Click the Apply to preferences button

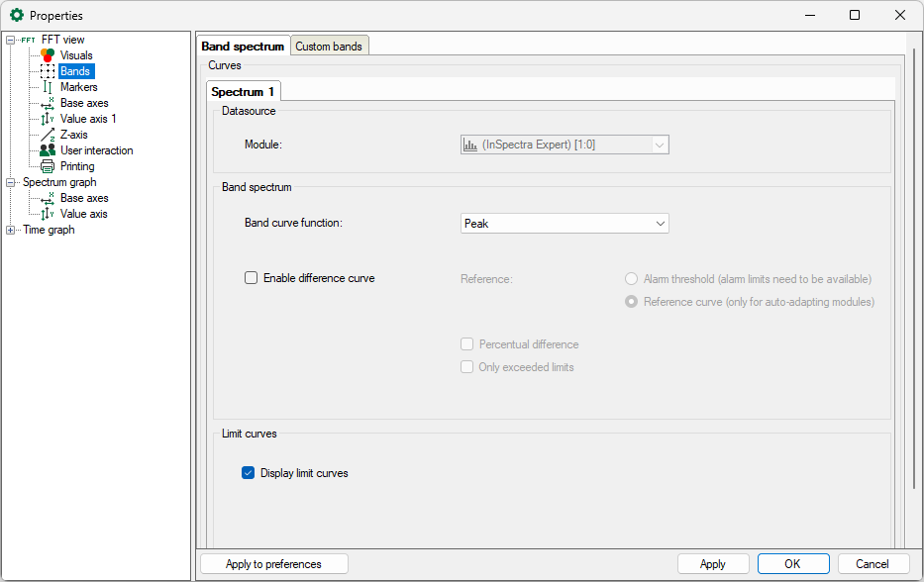click(x=273, y=564)
